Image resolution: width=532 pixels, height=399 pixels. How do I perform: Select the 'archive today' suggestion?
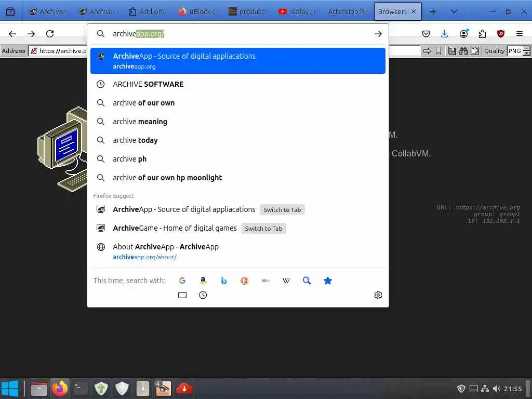point(238,140)
